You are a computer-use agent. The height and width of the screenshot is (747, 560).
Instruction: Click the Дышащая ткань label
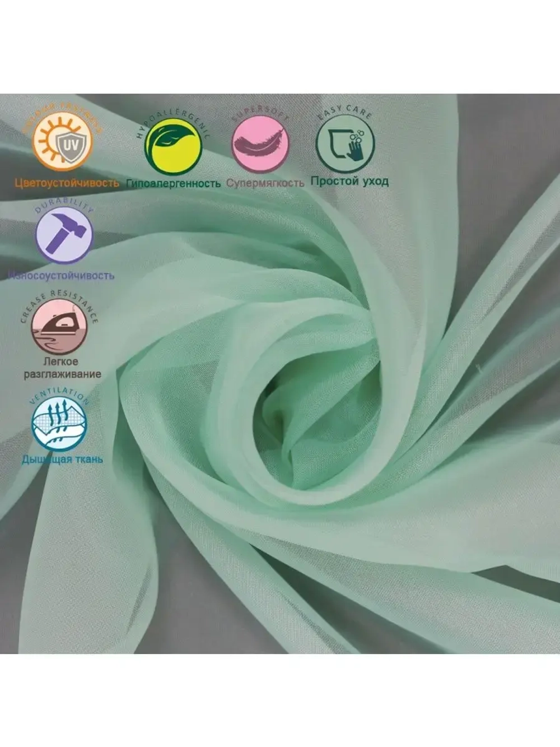pos(62,460)
